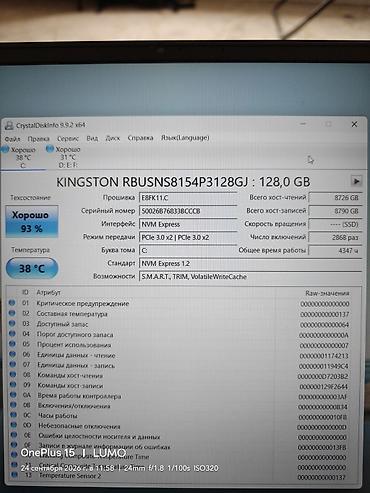This screenshot has height=493, width=370.
Task: Select attribute Единицы данных - чтение
Action: pos(76,355)
